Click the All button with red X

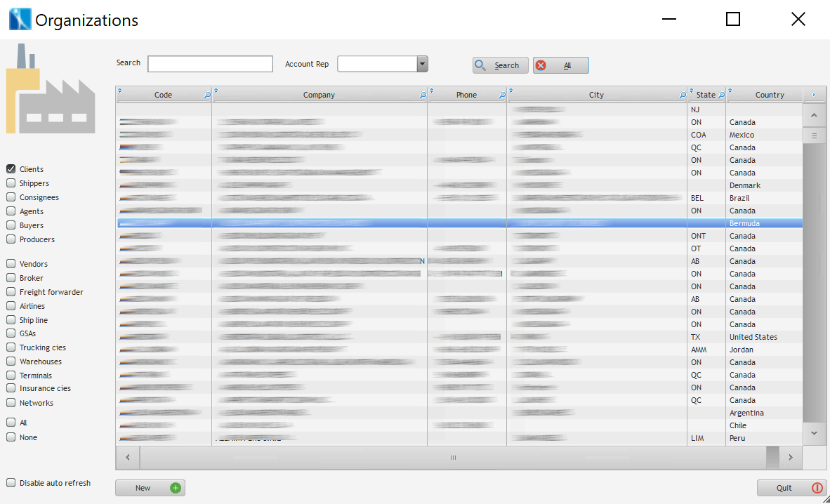click(560, 65)
